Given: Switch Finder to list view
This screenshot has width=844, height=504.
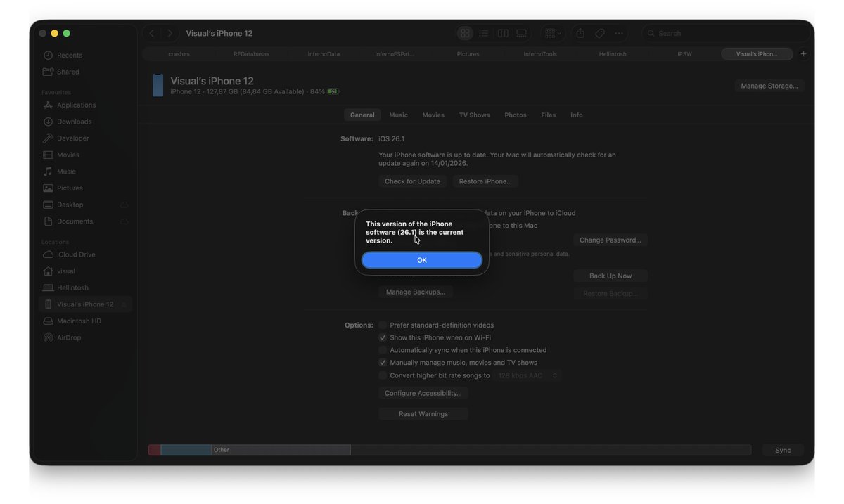Looking at the screenshot, I should point(484,33).
